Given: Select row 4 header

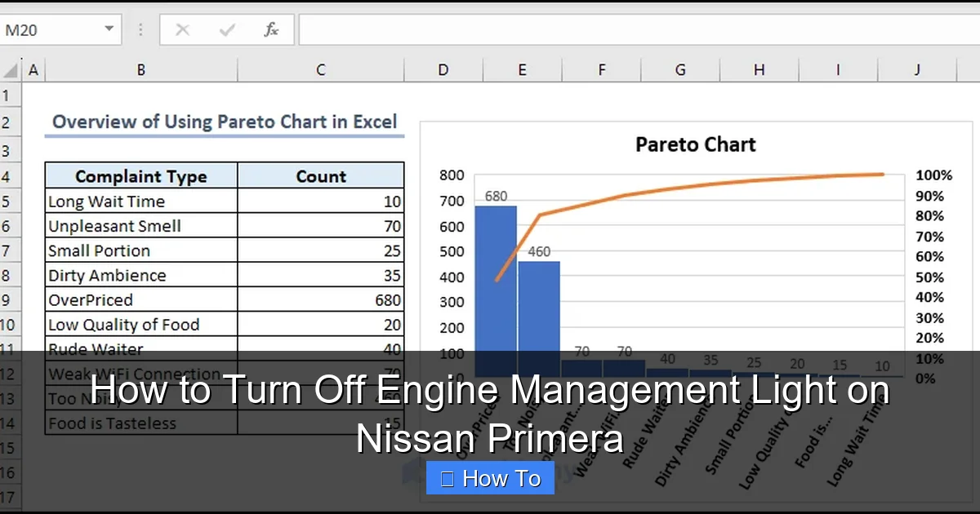Looking at the screenshot, I should point(11,176).
